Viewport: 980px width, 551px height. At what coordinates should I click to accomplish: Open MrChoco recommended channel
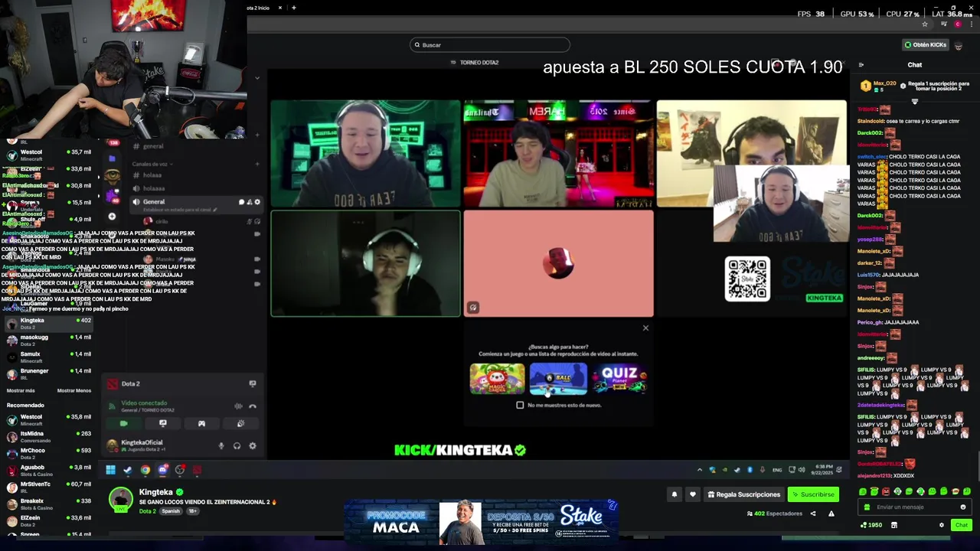click(x=49, y=453)
